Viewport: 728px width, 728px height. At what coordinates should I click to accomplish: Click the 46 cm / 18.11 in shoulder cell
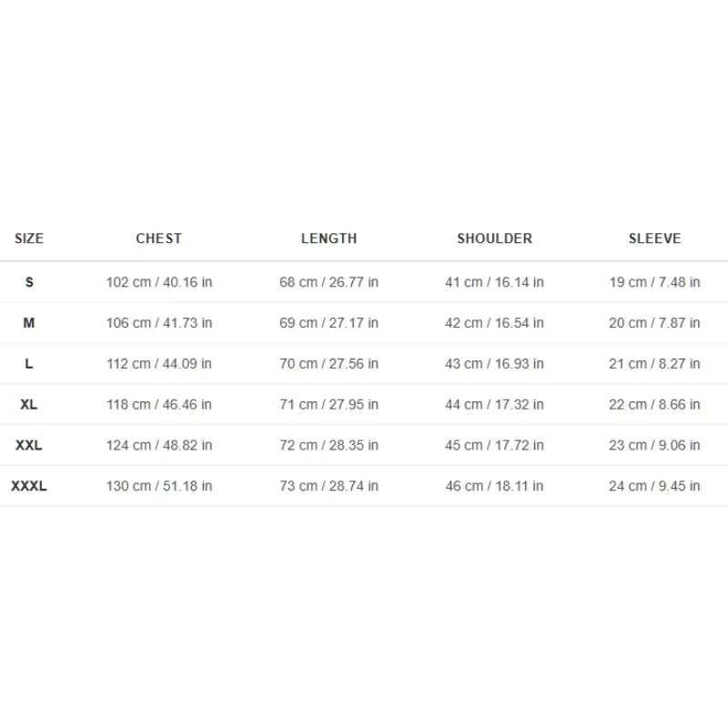[494, 486]
